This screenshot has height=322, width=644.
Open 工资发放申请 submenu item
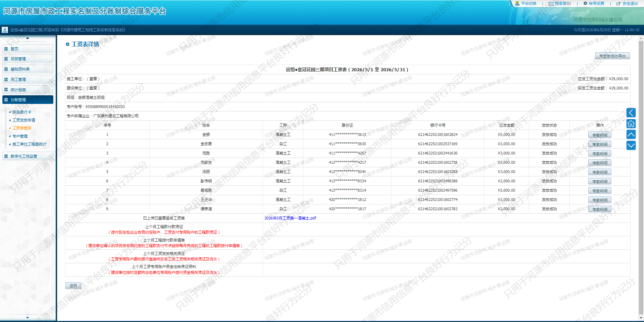click(x=24, y=120)
